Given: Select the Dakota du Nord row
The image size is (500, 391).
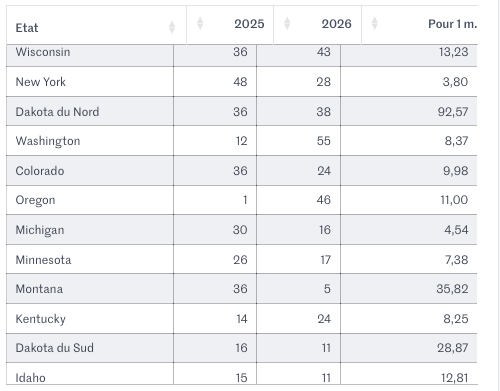Looking at the screenshot, I should [242, 111].
